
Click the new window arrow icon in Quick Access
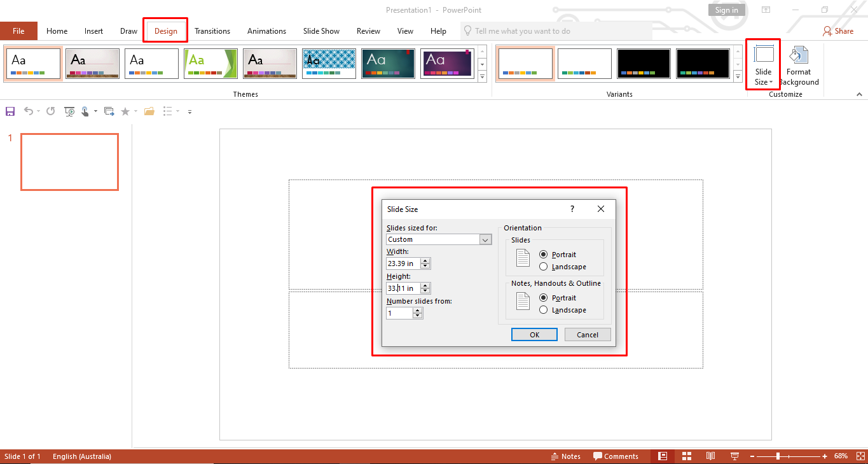[109, 111]
